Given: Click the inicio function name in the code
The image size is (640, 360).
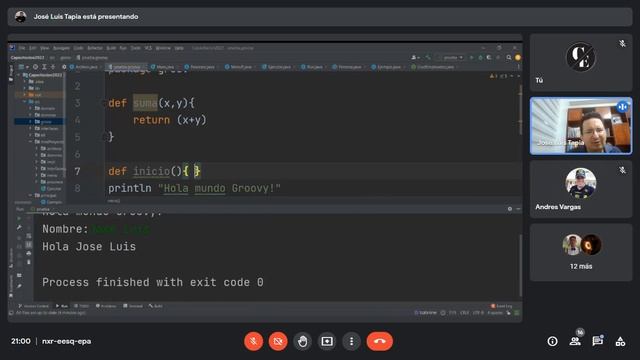Looking at the screenshot, I should pos(151,171).
